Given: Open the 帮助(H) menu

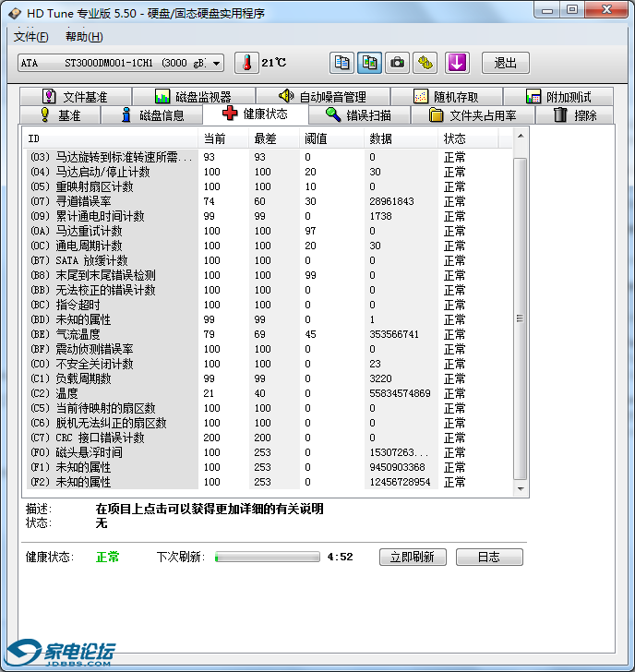Looking at the screenshot, I should pyautogui.click(x=84, y=37).
